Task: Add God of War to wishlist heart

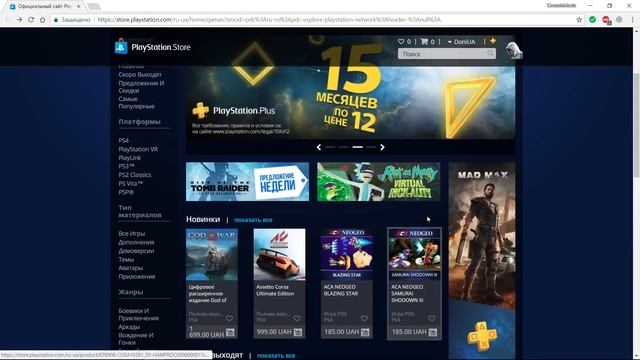Action: click(230, 318)
